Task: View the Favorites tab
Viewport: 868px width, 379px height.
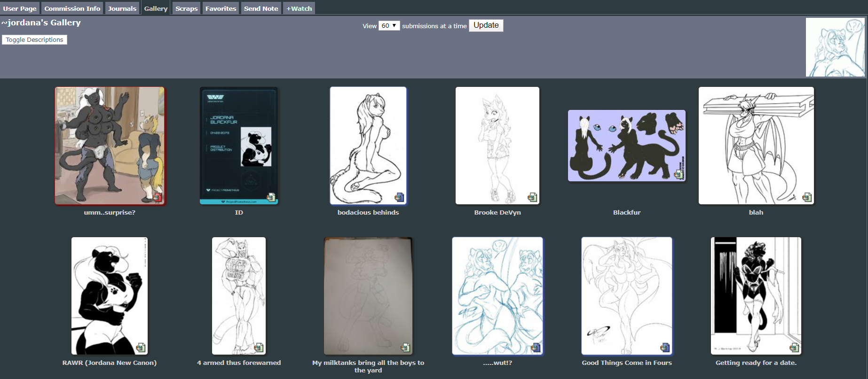Action: click(221, 8)
